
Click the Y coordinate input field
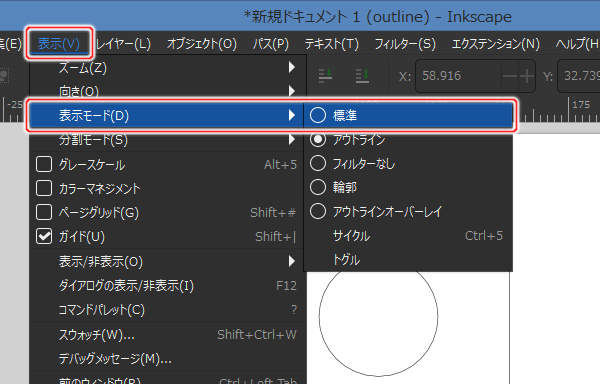[x=580, y=76]
